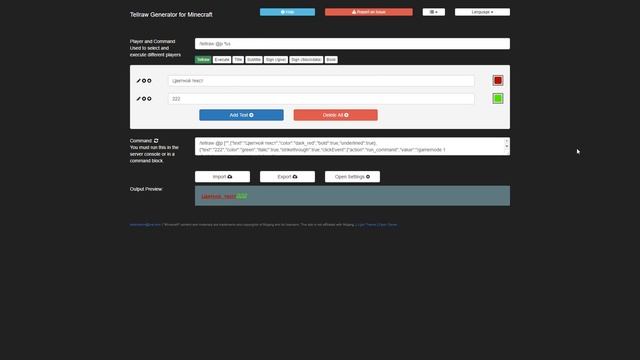Image resolution: width=640 pixels, height=360 pixels.
Task: Switch to the Sign (give) tab
Action: coord(276,60)
